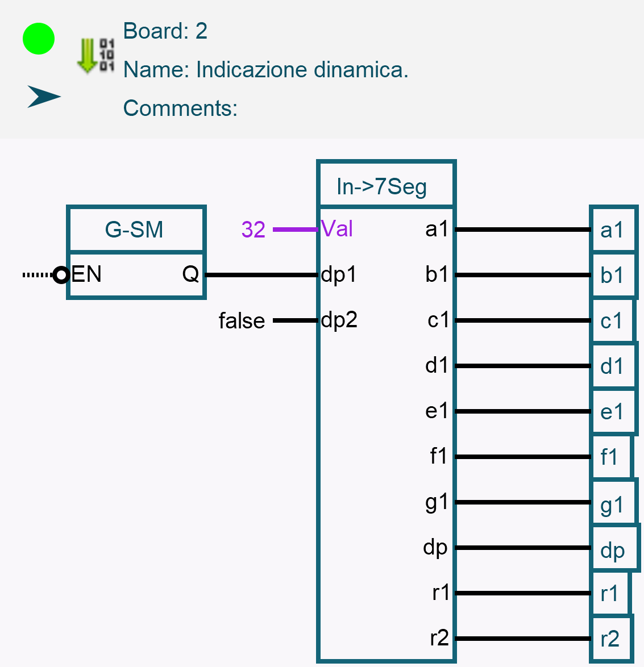
Task: Click the false constant on dp2
Action: (242, 321)
